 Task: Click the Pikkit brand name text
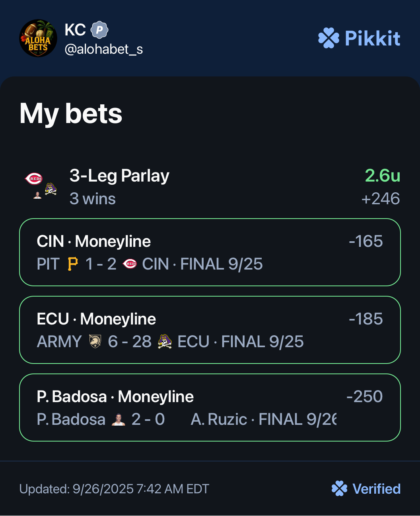click(x=373, y=38)
